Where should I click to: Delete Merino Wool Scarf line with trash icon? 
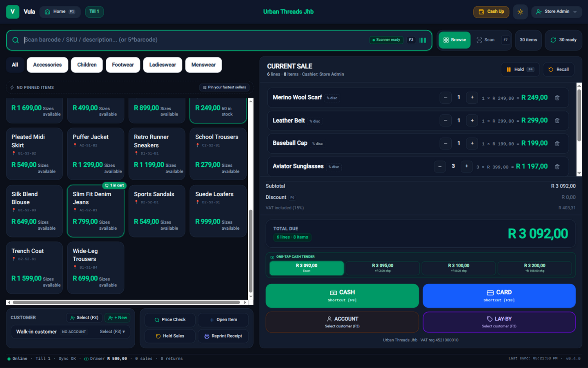pos(557,98)
